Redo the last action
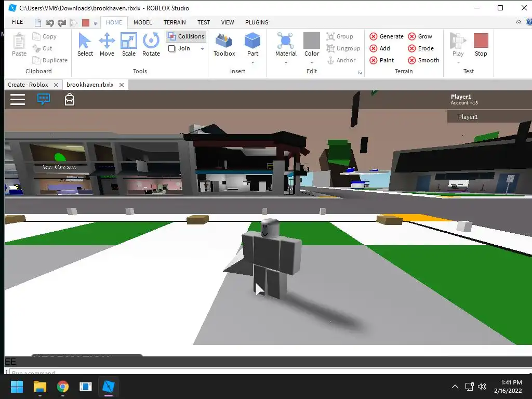This screenshot has width=532, height=399. pyautogui.click(x=61, y=23)
